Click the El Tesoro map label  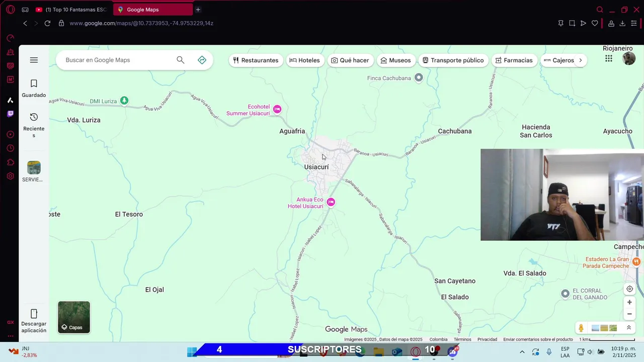click(129, 214)
